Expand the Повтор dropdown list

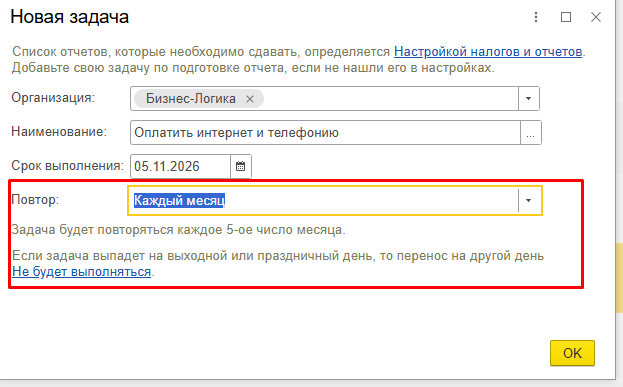click(x=528, y=200)
